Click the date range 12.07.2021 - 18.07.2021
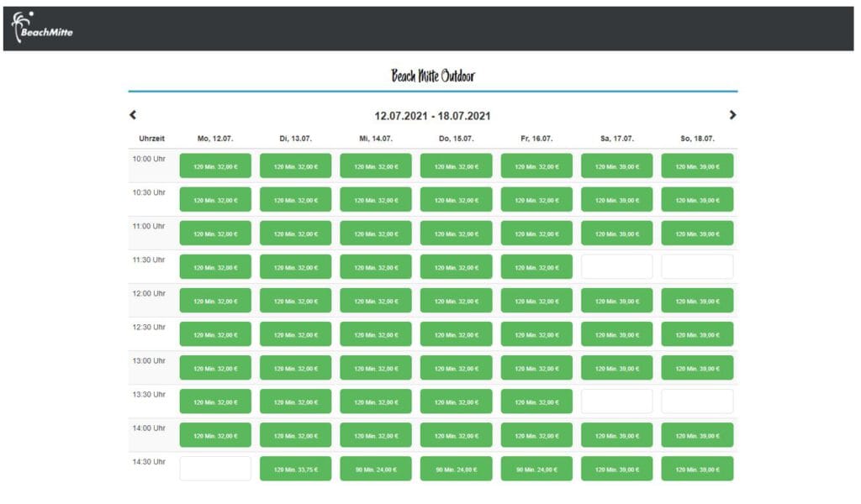This screenshot has height=504, width=861. point(432,115)
